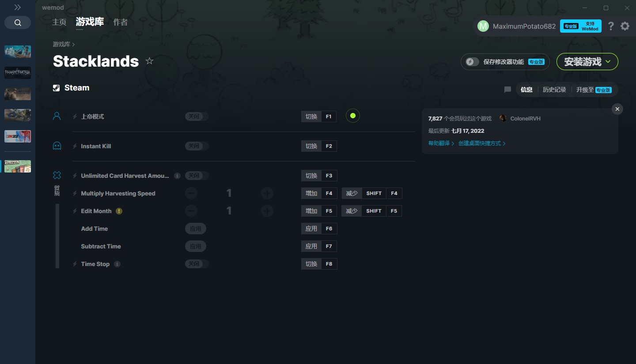This screenshot has width=636, height=364.
Task: Increase Multiply Harvesting Speed plus button
Action: click(x=267, y=193)
